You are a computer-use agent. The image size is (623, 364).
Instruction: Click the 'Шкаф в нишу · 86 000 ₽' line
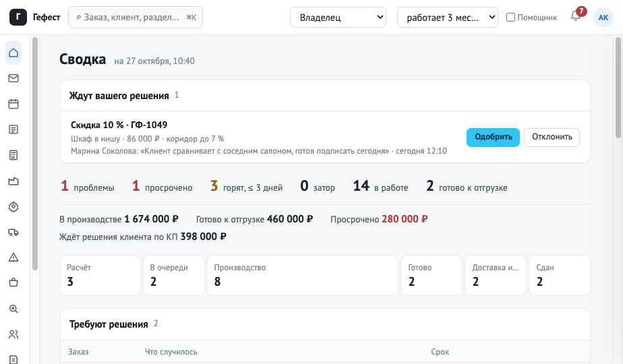pos(148,139)
